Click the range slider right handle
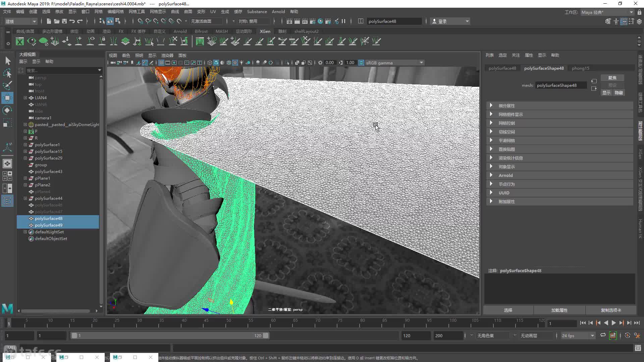The height and width of the screenshot is (362, 644). click(266, 336)
